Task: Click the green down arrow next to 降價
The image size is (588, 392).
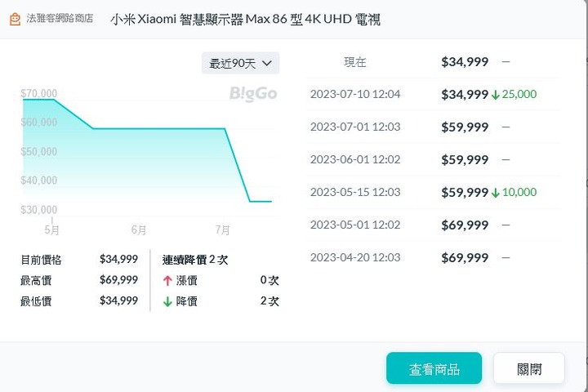Action: click(x=167, y=301)
